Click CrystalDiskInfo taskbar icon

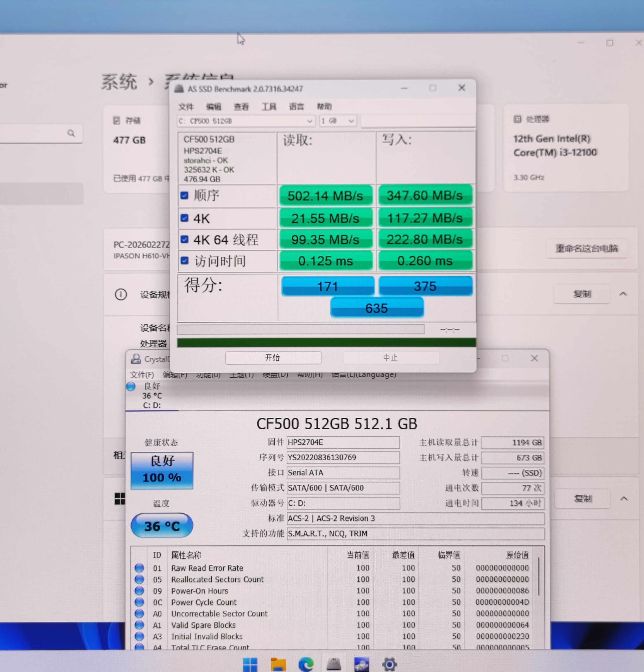click(x=362, y=664)
